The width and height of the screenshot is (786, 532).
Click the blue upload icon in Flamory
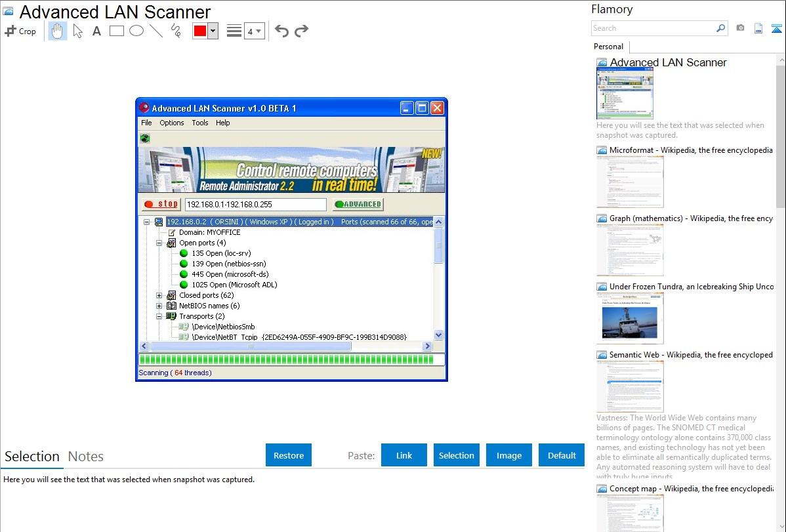(776, 28)
